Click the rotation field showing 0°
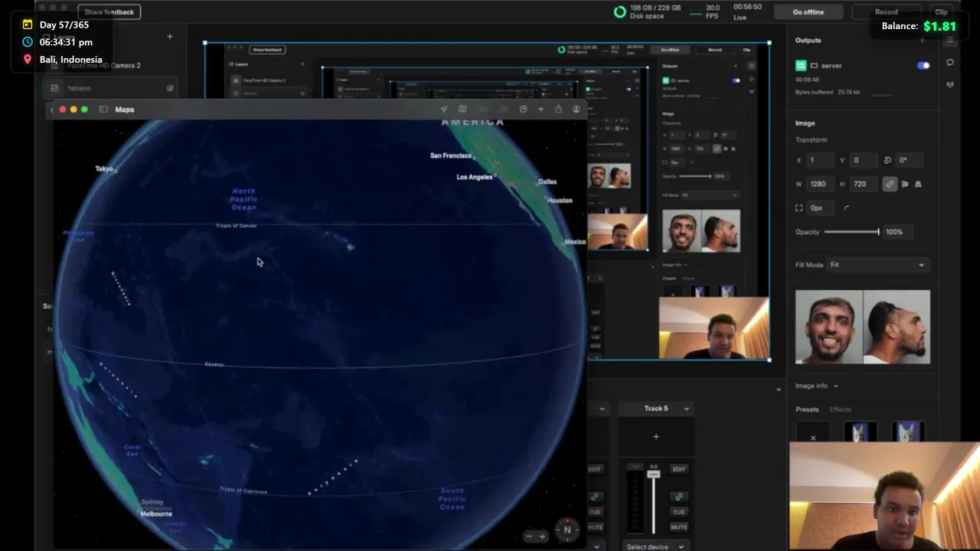 (909, 161)
